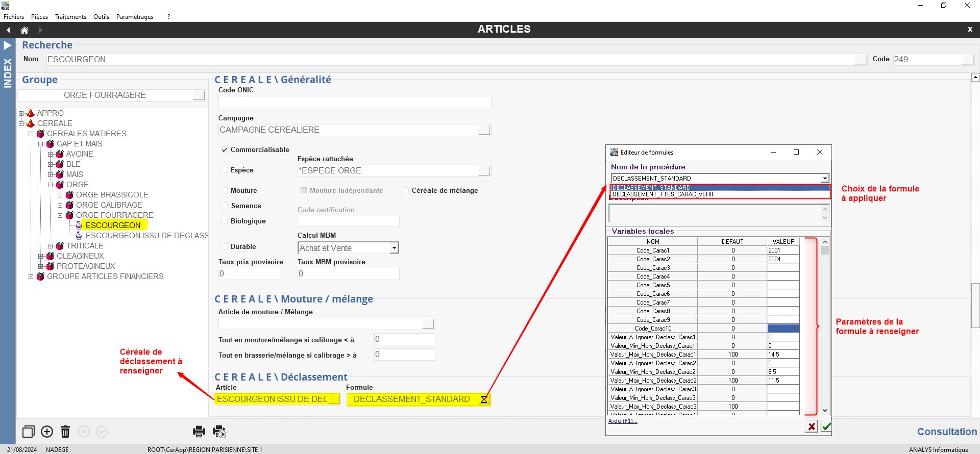Go to home screen via house icon
Image resolution: width=980 pixels, height=454 pixels.
click(x=24, y=30)
